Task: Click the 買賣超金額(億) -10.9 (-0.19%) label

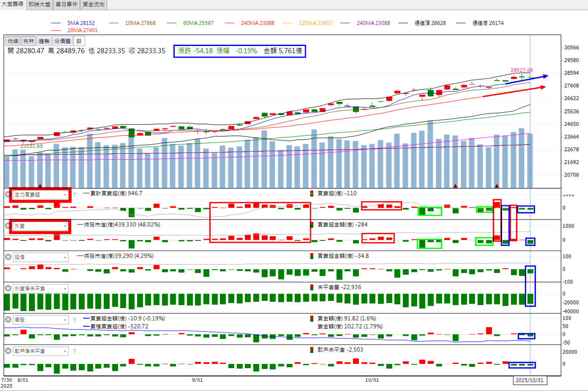Action: [127, 318]
